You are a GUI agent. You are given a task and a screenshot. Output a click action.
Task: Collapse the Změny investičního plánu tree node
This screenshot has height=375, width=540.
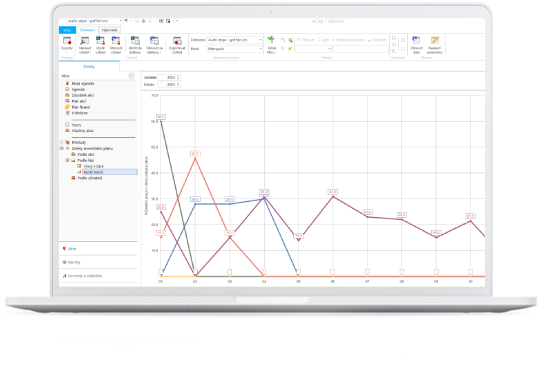click(62, 148)
